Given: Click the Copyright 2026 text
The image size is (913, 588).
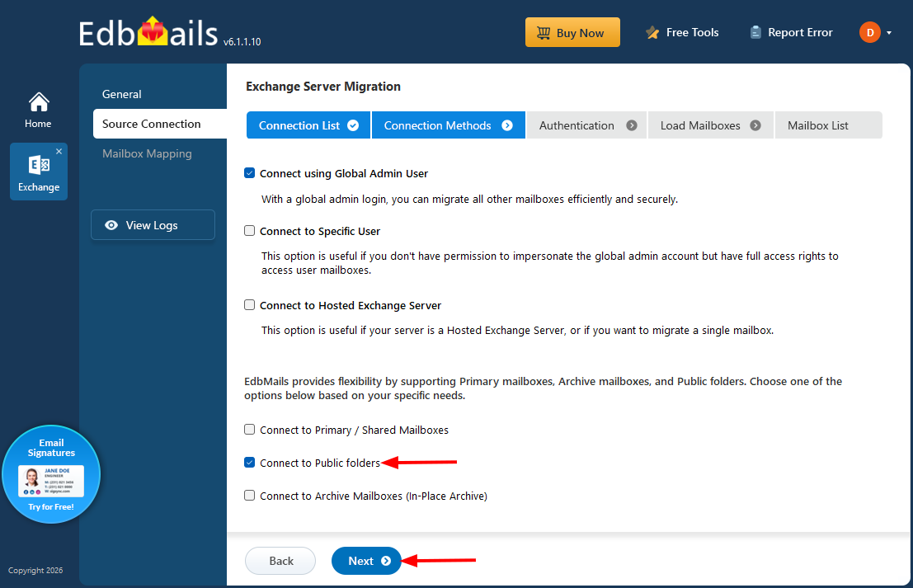Looking at the screenshot, I should (35, 571).
